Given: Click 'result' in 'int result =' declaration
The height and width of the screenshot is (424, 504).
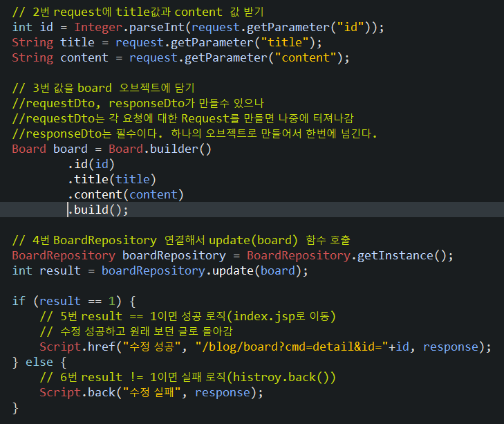Looking at the screenshot, I should click(x=59, y=270).
